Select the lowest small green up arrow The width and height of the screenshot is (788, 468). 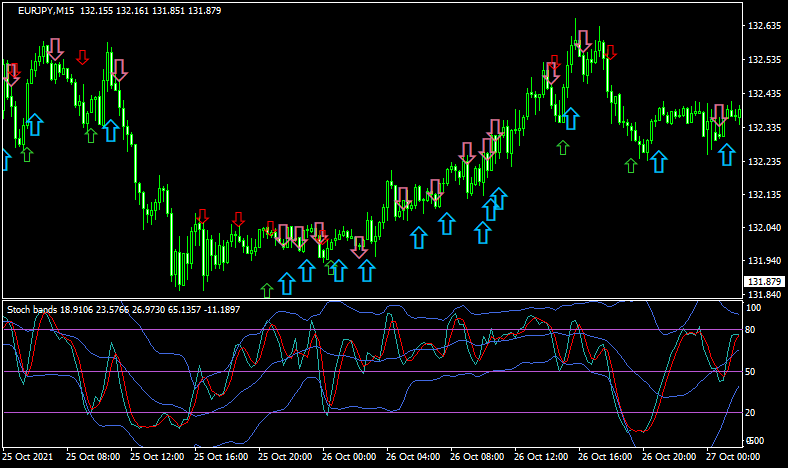pyautogui.click(x=266, y=290)
